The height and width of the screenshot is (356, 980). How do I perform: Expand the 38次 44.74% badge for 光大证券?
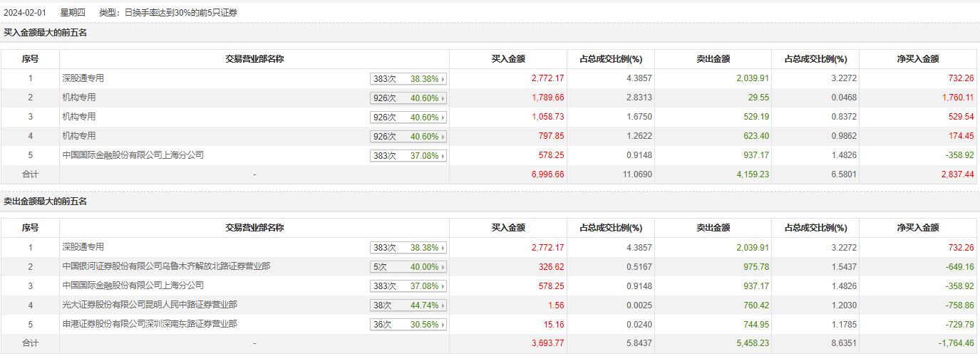pyautogui.click(x=443, y=305)
